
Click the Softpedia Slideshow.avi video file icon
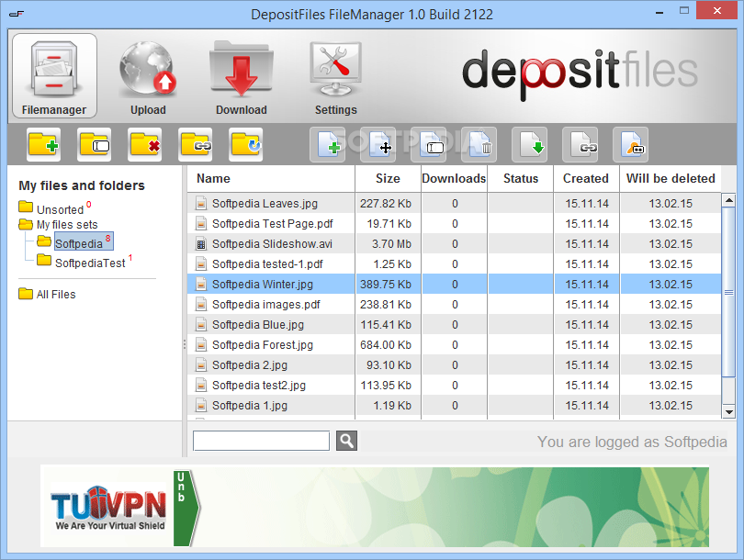coord(201,243)
